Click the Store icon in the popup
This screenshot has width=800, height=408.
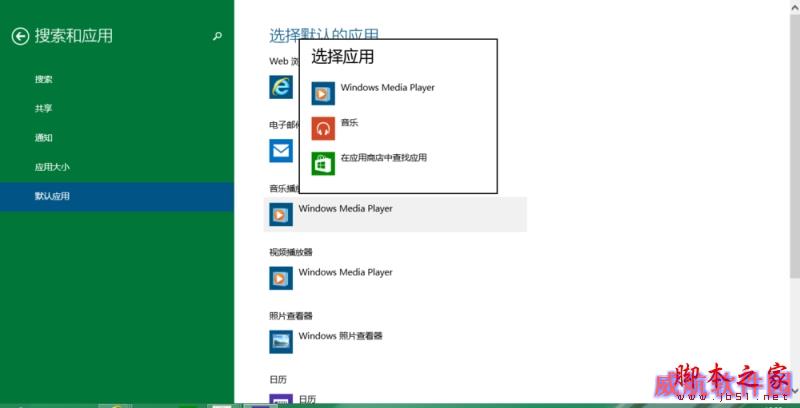point(323,164)
